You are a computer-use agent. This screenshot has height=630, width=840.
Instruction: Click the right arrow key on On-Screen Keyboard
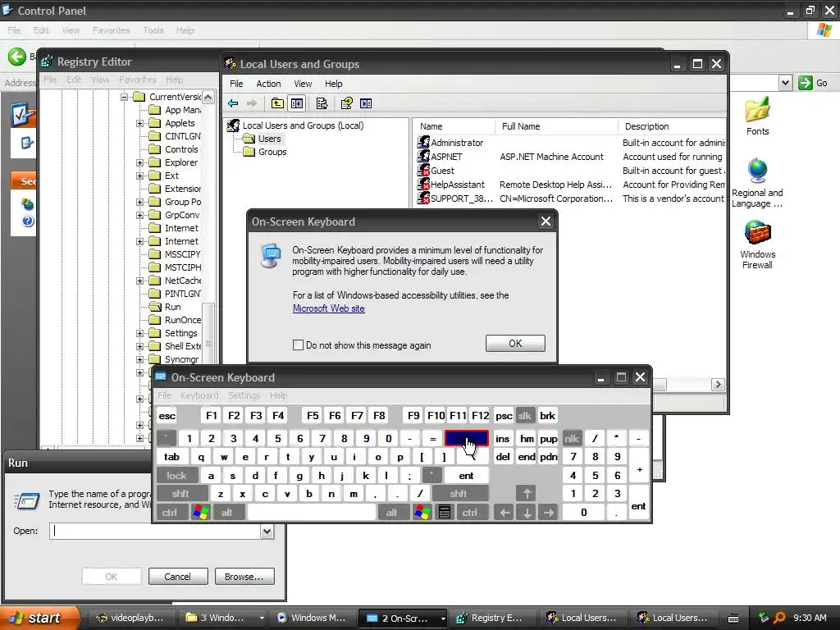pos(549,513)
